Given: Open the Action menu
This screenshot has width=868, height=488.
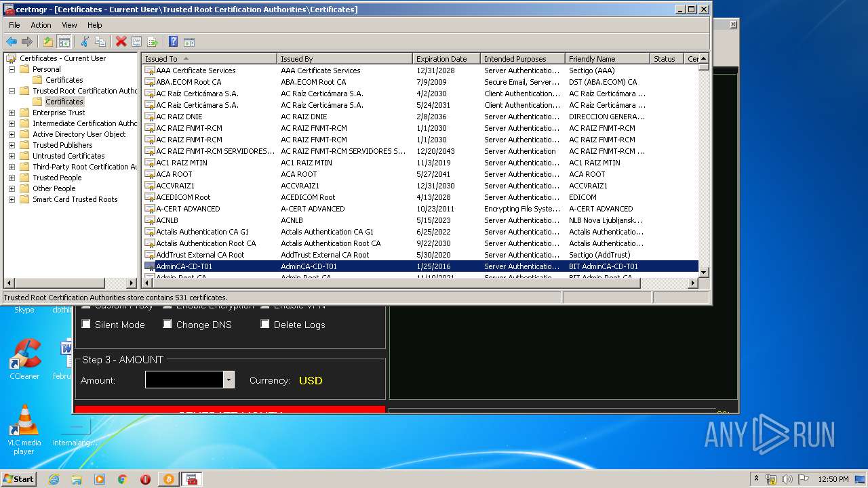Looking at the screenshot, I should pos(41,25).
